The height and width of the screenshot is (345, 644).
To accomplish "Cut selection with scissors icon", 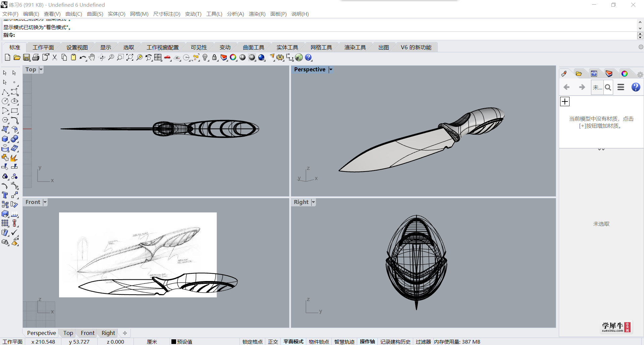I will click(55, 58).
